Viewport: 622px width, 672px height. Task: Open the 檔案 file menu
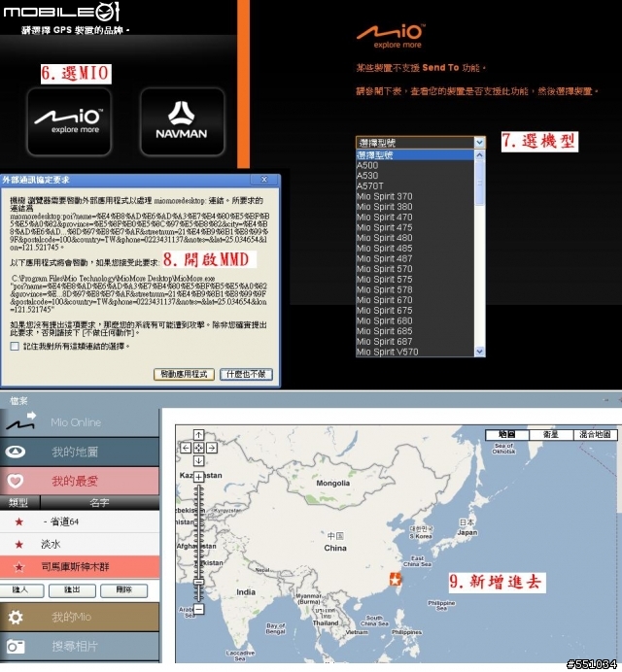click(x=18, y=401)
